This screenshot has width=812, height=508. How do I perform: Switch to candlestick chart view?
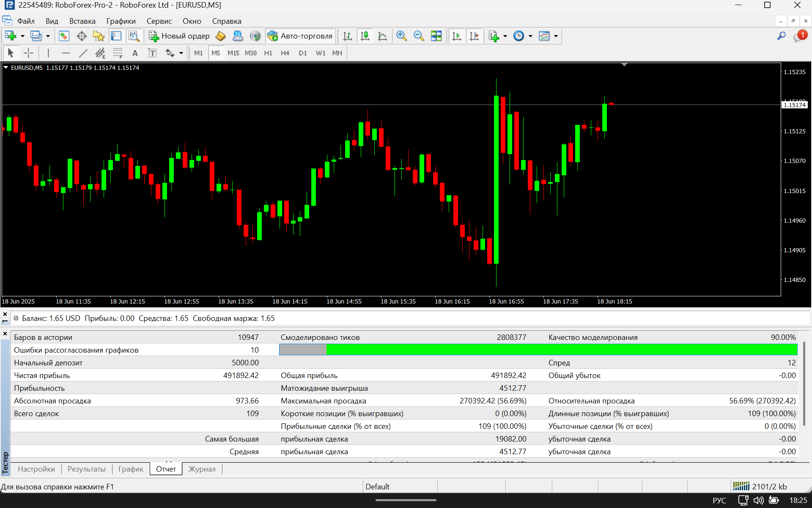365,36
